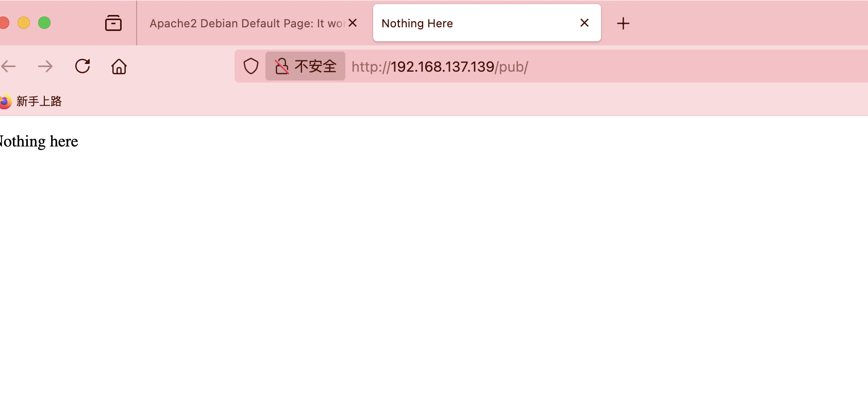Switch to the Apache2 Debian Default Page tab
This screenshot has width=868, height=393.
tap(246, 23)
